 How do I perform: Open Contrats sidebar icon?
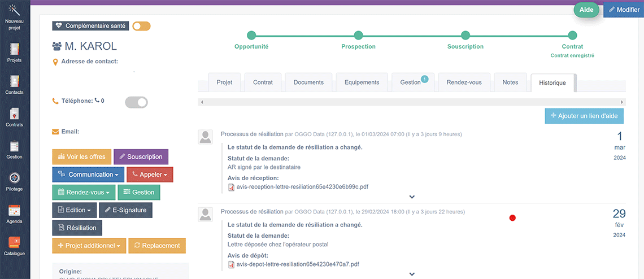click(15, 115)
